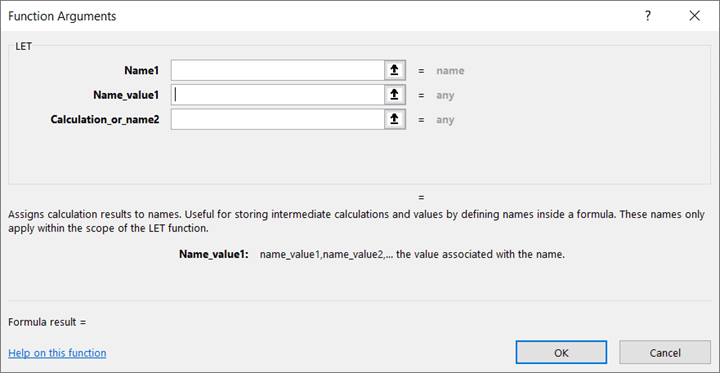The image size is (720, 373).
Task: Click the LET group label
Action: [x=23, y=46]
